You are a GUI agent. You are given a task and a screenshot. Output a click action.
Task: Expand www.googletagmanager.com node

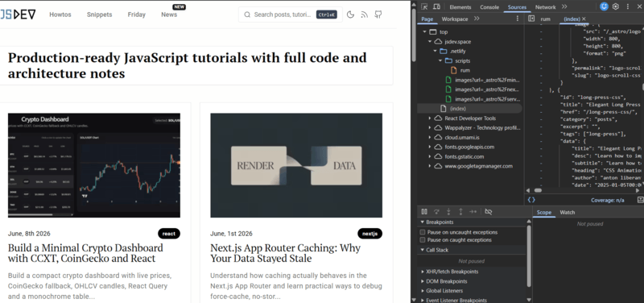[x=430, y=166]
